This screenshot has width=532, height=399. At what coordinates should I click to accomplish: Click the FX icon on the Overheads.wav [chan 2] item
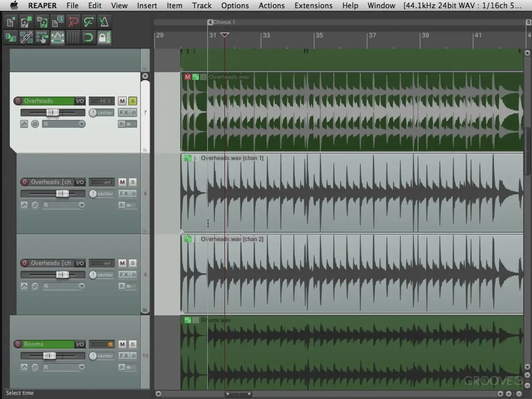(188, 239)
